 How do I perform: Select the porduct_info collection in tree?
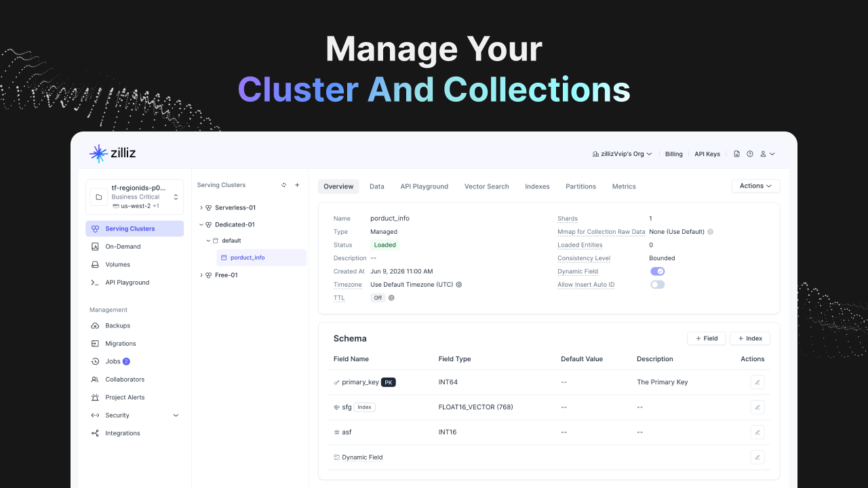[x=261, y=258]
